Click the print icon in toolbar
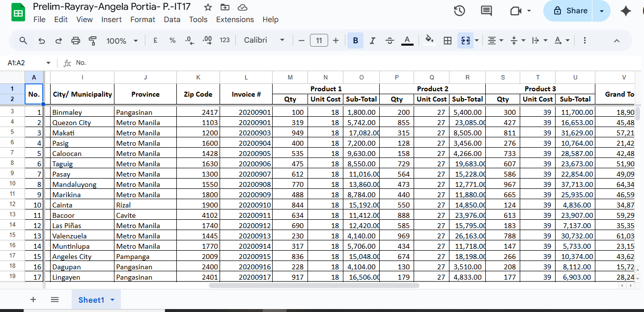The width and height of the screenshot is (644, 312). pos(76,41)
